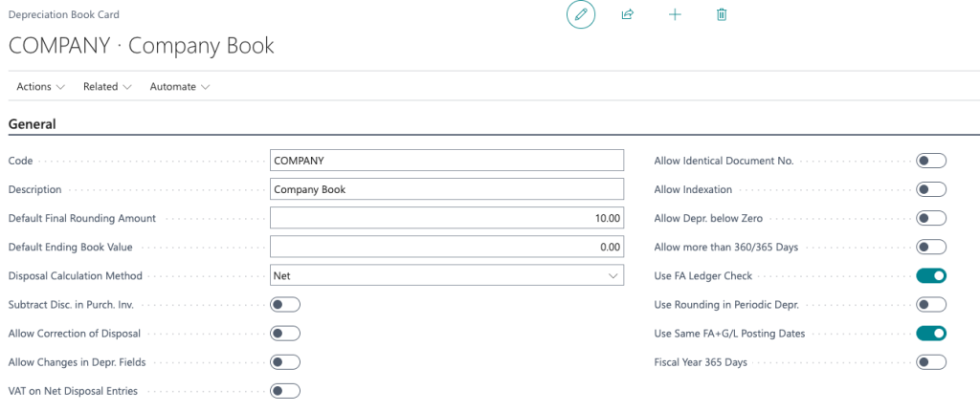This screenshot has width=980, height=412.
Task: Click the pencil edit icon
Action: click(x=580, y=15)
